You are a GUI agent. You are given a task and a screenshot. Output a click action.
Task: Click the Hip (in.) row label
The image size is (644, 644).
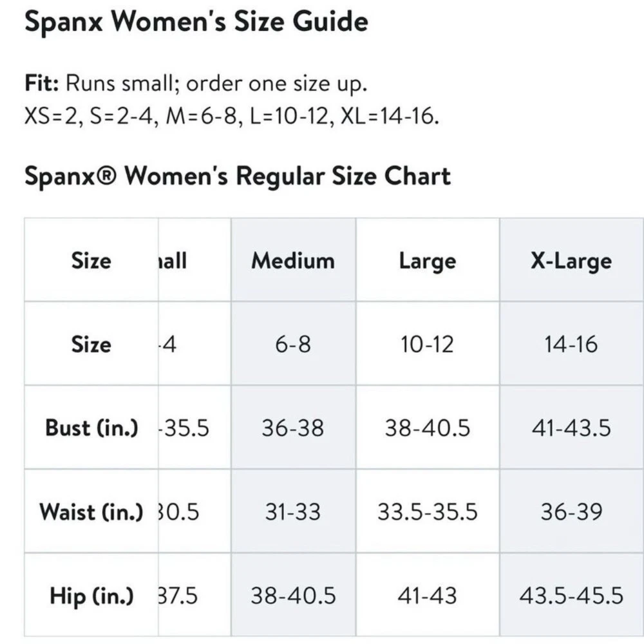[x=91, y=596]
